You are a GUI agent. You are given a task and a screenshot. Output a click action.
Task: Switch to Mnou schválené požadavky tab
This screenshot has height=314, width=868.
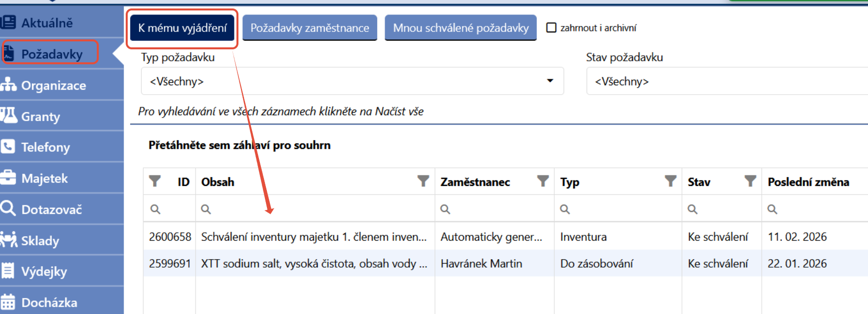click(460, 28)
